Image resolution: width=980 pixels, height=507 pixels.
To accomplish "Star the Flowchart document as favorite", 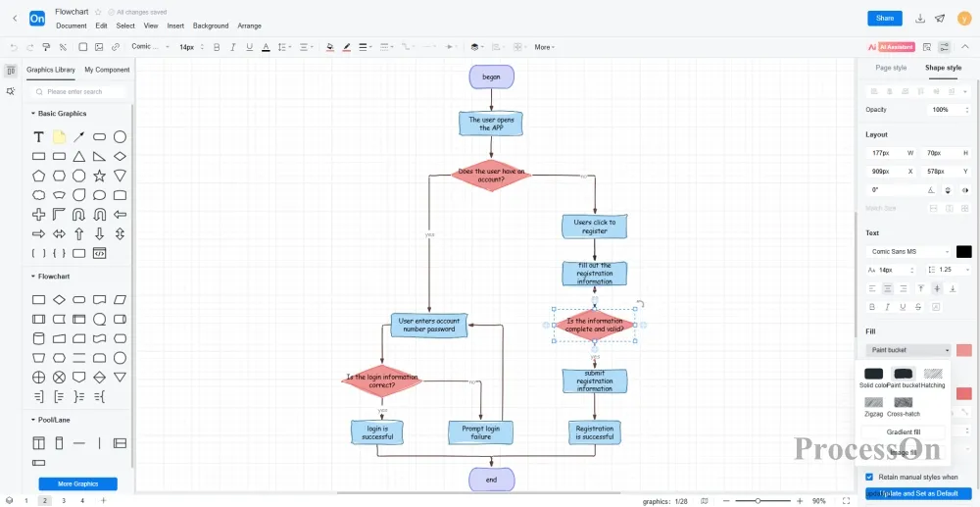I will [98, 12].
